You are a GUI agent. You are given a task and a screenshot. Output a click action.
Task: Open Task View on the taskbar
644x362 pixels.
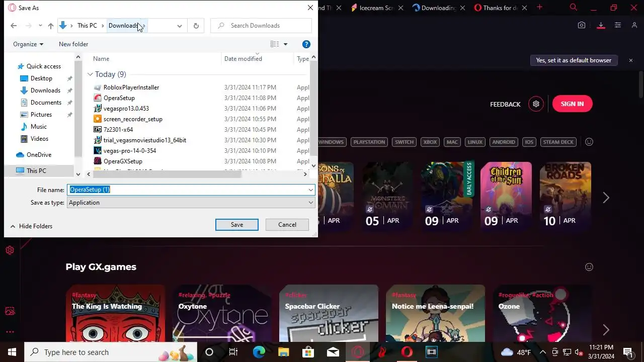[x=233, y=352]
